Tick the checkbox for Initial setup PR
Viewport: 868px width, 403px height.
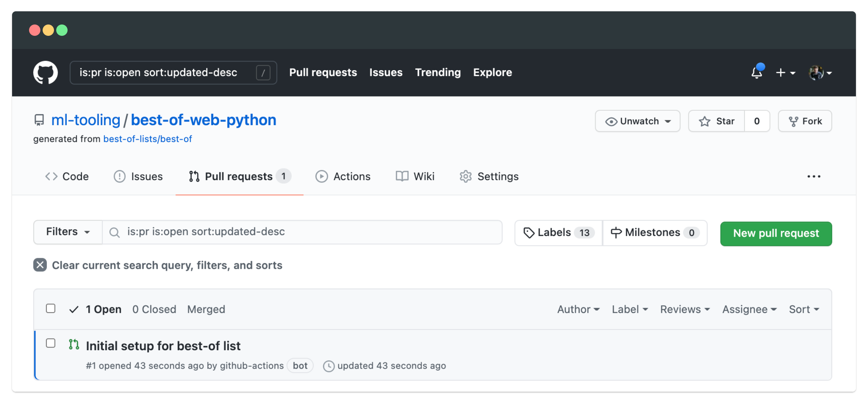coord(51,343)
